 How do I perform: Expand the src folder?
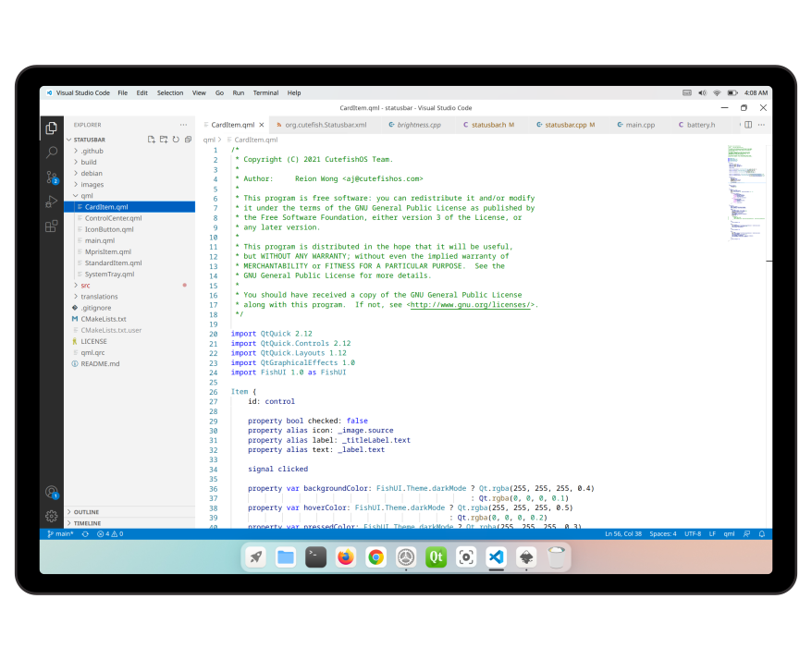tap(129, 286)
